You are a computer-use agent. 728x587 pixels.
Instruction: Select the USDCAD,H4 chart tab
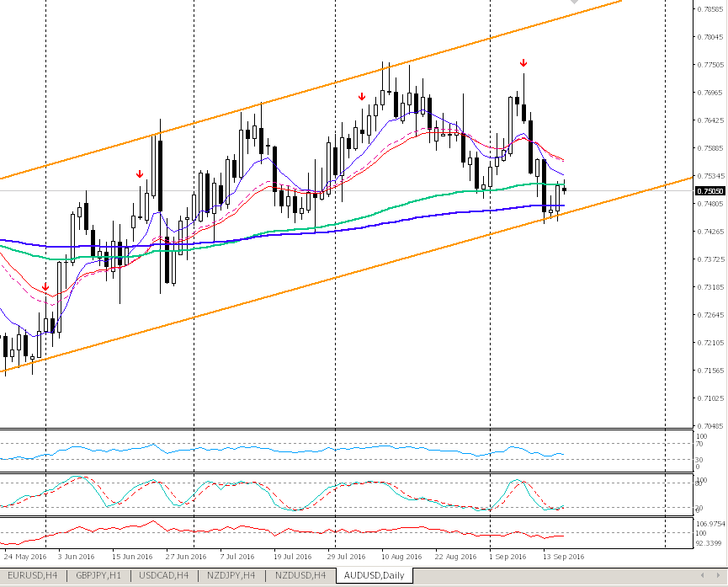[x=164, y=575]
